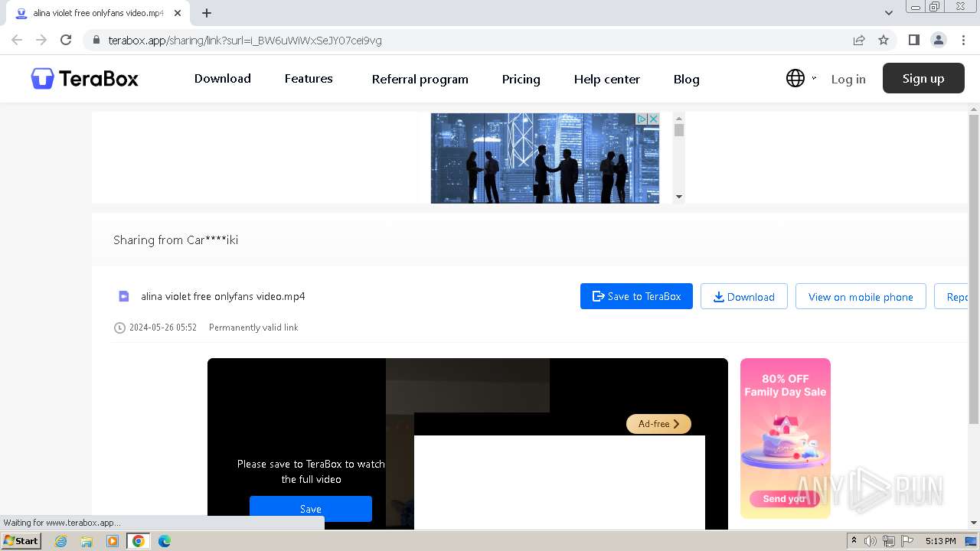This screenshot has height=551, width=980.
Task: Click the date 2024-05-26 05:52
Action: 163,328
